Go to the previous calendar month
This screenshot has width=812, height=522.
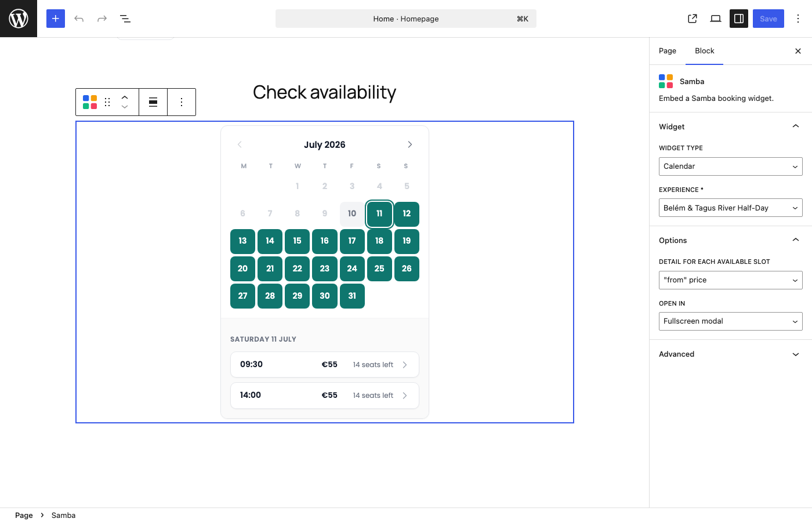[240, 144]
